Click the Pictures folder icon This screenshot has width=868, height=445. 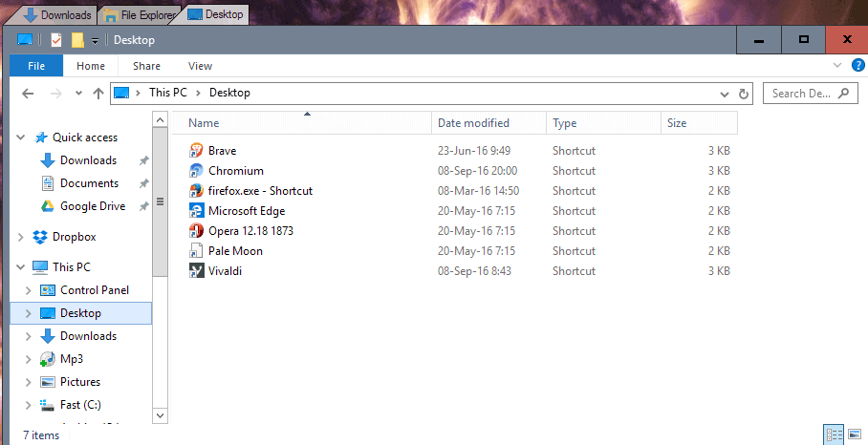[x=48, y=382]
